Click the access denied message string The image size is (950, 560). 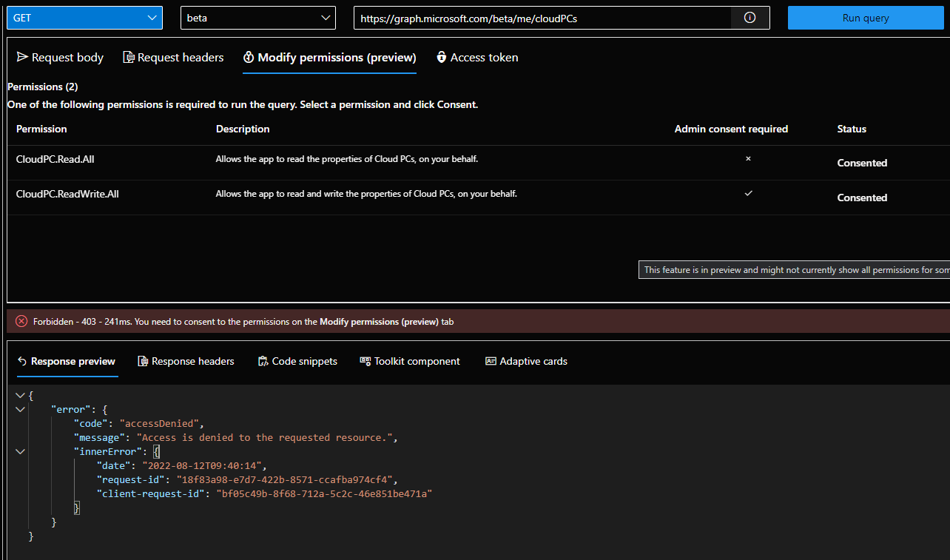[264, 437]
